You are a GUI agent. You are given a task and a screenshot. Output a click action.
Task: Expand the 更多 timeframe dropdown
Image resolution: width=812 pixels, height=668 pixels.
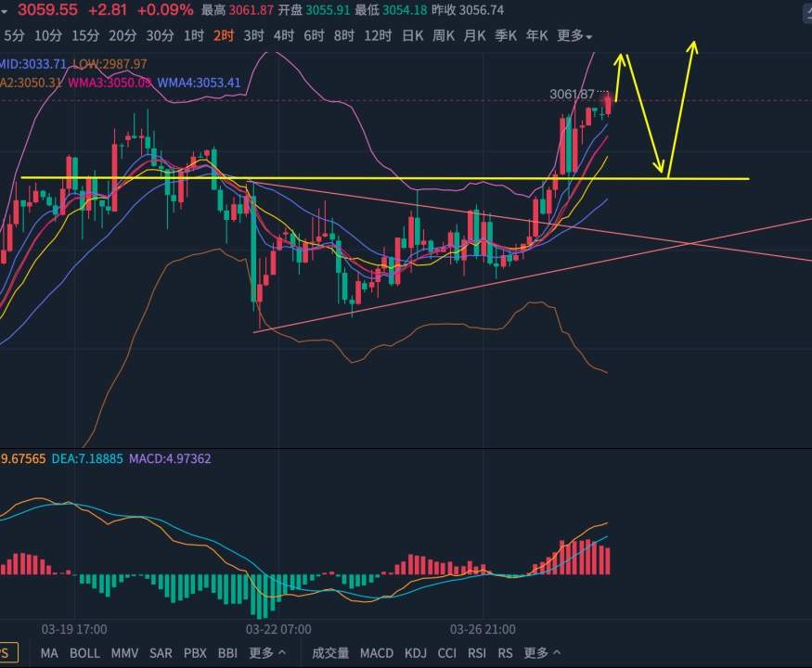click(x=575, y=35)
